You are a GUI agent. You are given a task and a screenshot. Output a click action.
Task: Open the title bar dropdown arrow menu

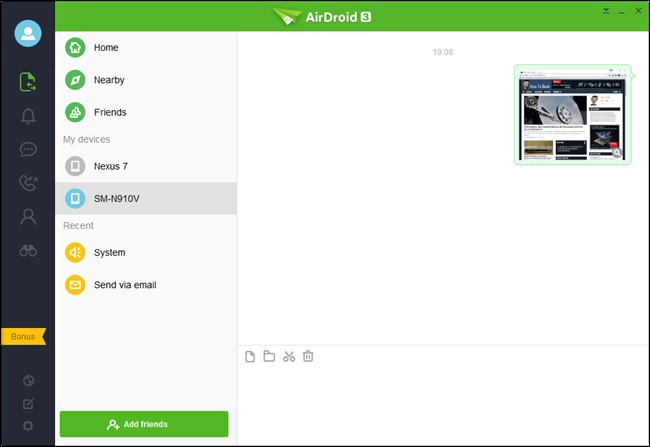(606, 11)
